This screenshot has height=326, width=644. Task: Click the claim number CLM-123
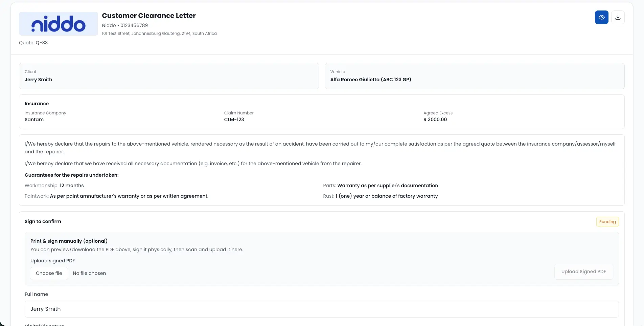pyautogui.click(x=234, y=119)
